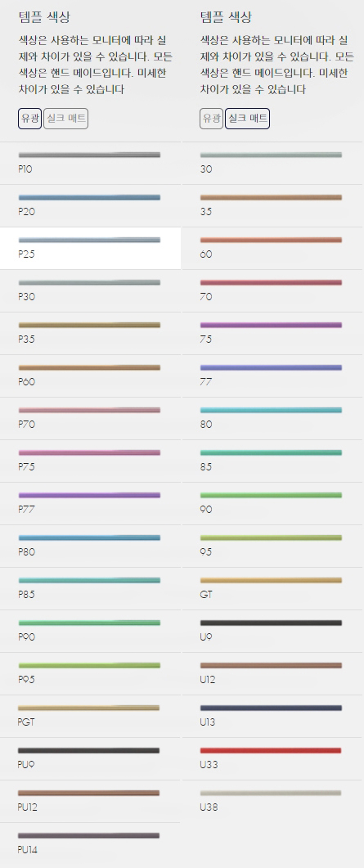Select the U38 light beige swatch
This screenshot has height=868, width=364.
pyautogui.click(x=272, y=802)
